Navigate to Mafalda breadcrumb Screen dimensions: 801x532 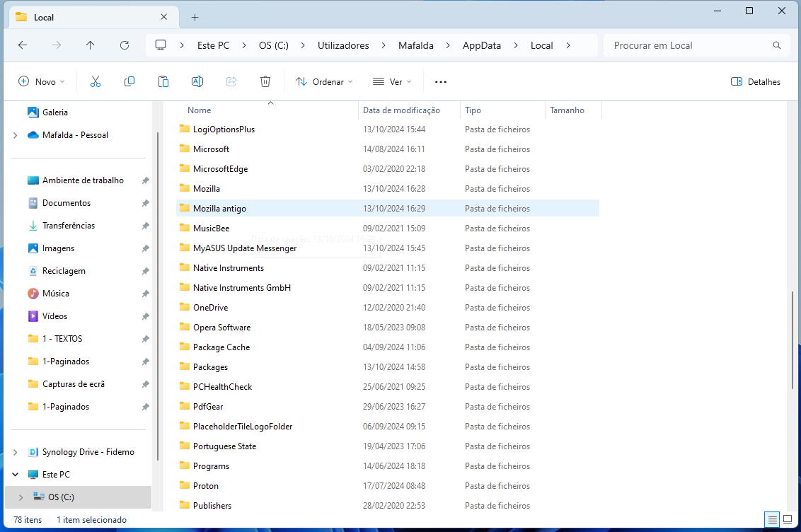click(x=416, y=45)
